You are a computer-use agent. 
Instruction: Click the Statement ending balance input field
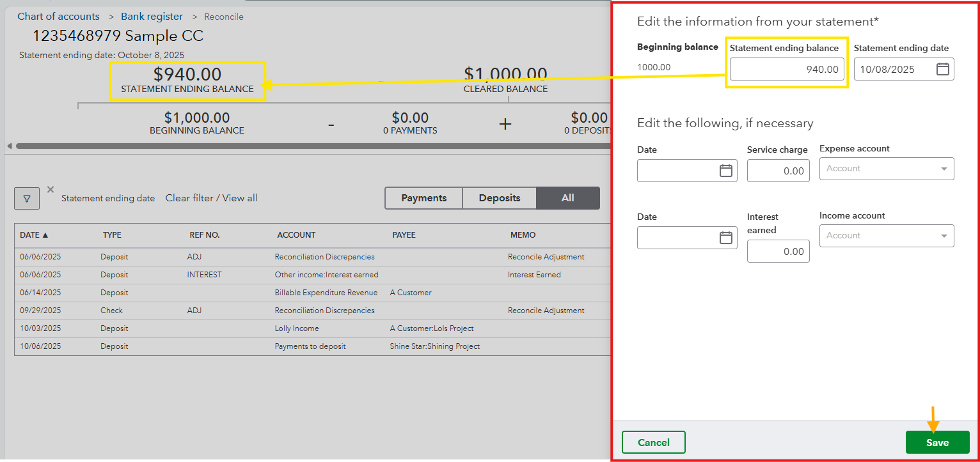[x=786, y=69]
